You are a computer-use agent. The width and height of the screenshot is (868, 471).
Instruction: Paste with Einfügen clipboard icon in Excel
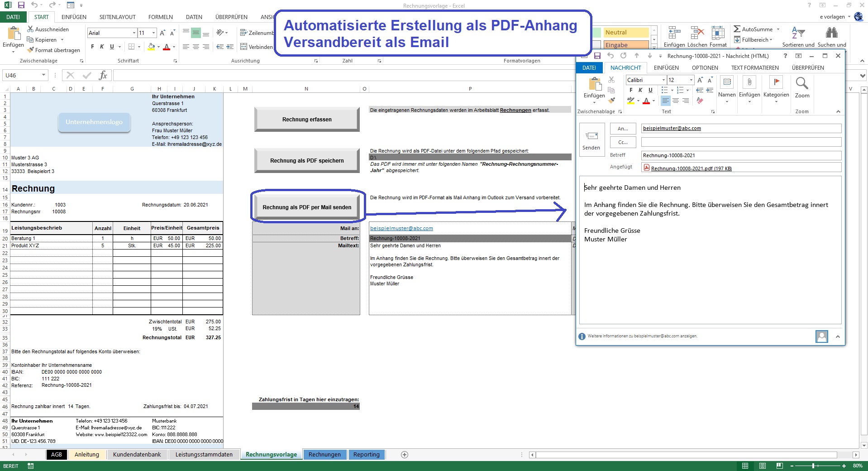14,34
